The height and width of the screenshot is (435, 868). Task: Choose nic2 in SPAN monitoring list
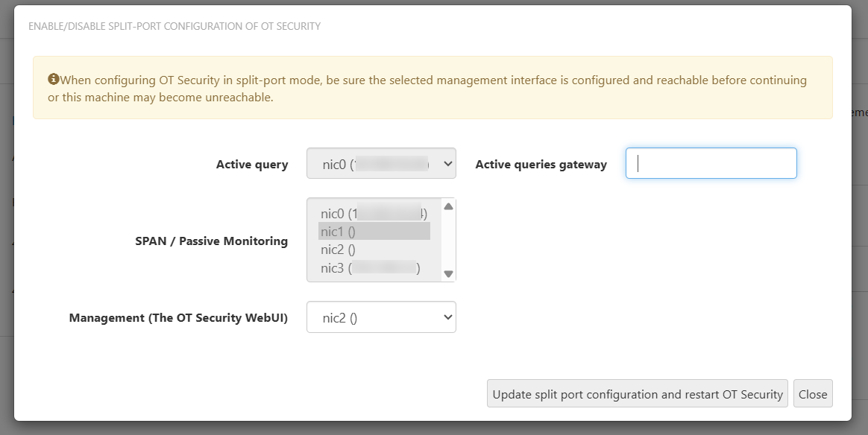[374, 250]
